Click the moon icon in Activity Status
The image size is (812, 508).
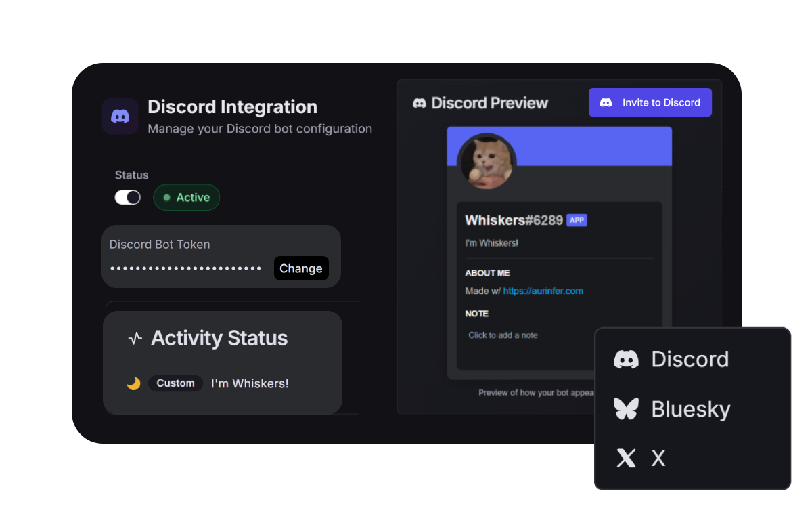[x=133, y=383]
